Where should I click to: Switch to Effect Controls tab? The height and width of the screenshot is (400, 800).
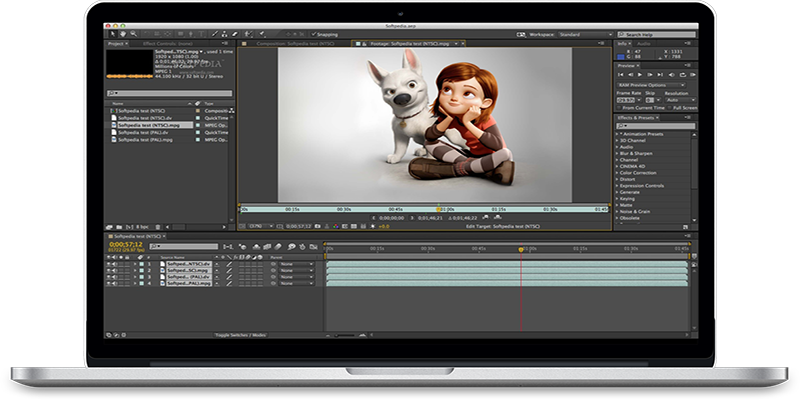(x=167, y=44)
